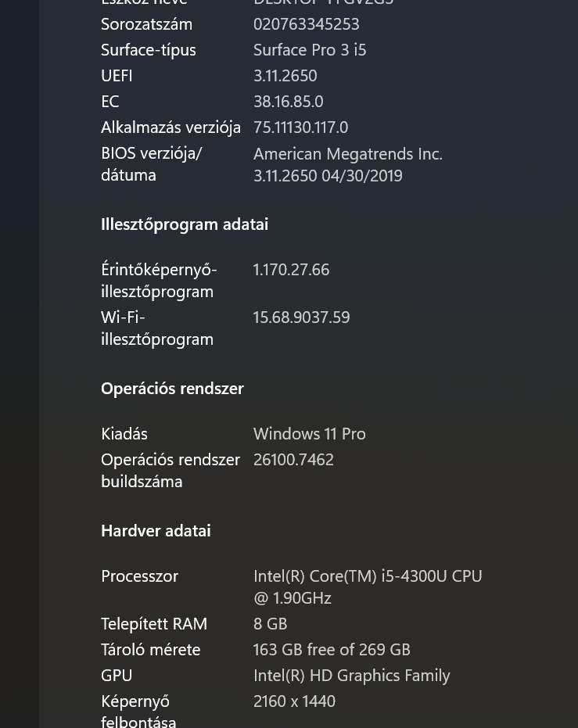Click the EC version 38.16.85.0

click(x=288, y=102)
